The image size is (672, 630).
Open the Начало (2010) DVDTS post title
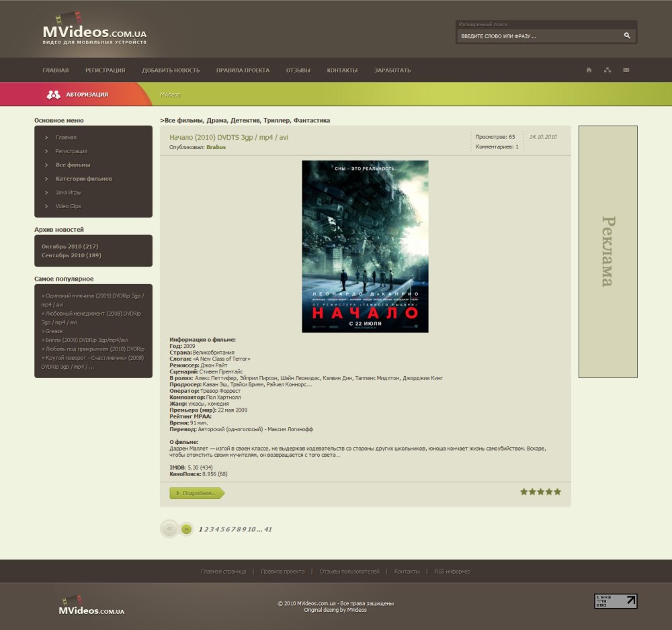[x=229, y=137]
